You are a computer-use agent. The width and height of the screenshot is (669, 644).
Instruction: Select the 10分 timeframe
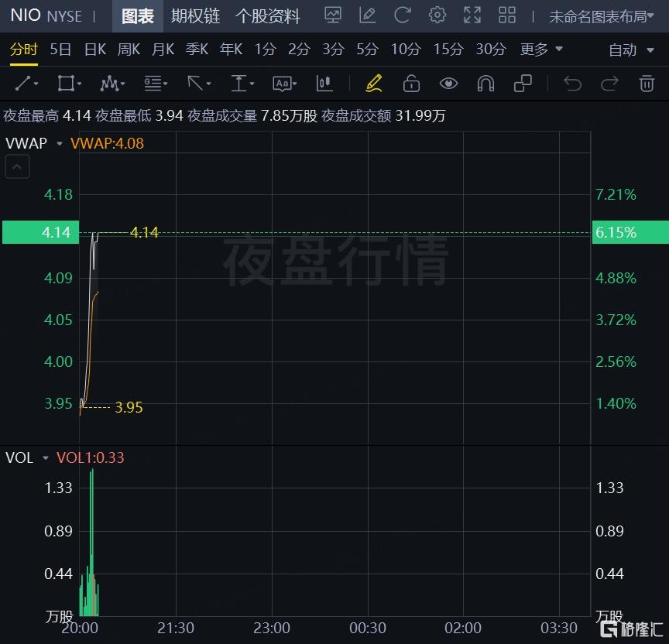pos(405,49)
